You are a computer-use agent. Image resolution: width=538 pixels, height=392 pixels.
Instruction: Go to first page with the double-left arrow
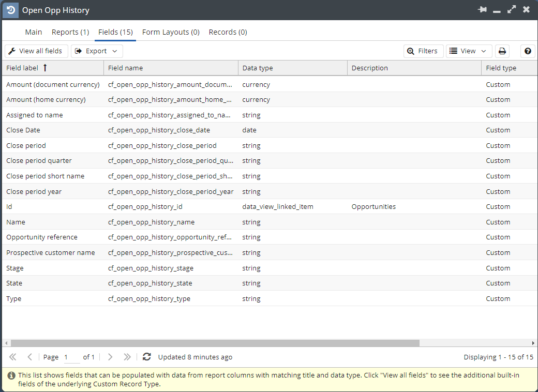coord(13,357)
